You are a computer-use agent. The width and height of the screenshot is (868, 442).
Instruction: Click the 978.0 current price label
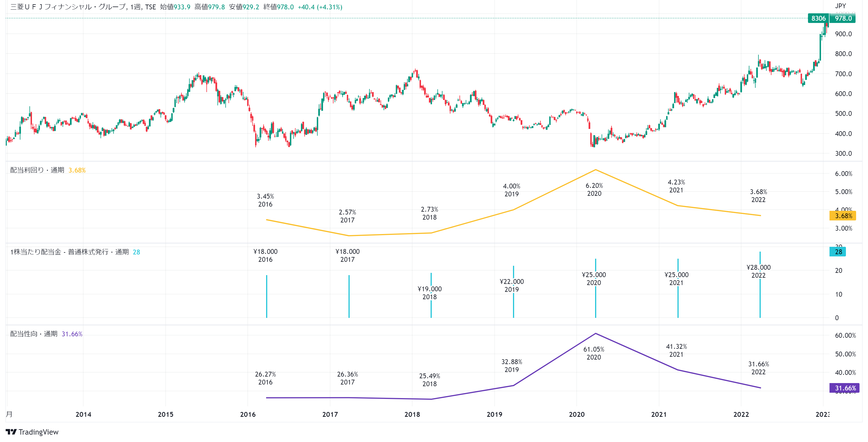[843, 18]
